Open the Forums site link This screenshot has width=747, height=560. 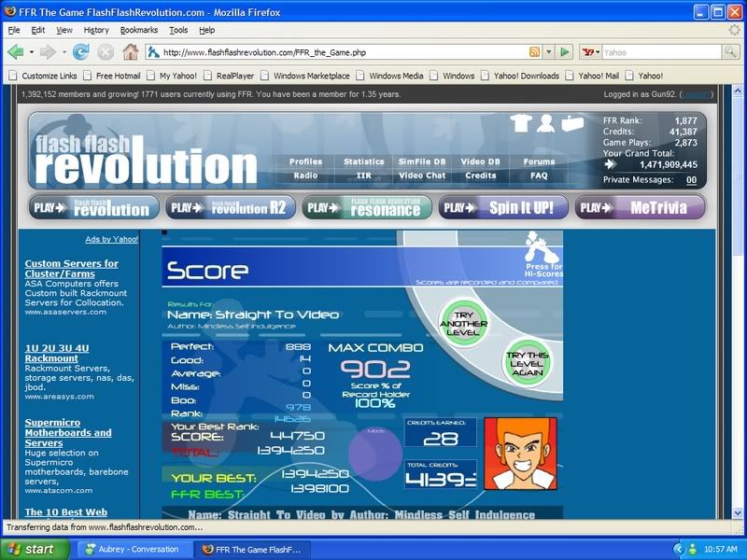[x=539, y=161]
